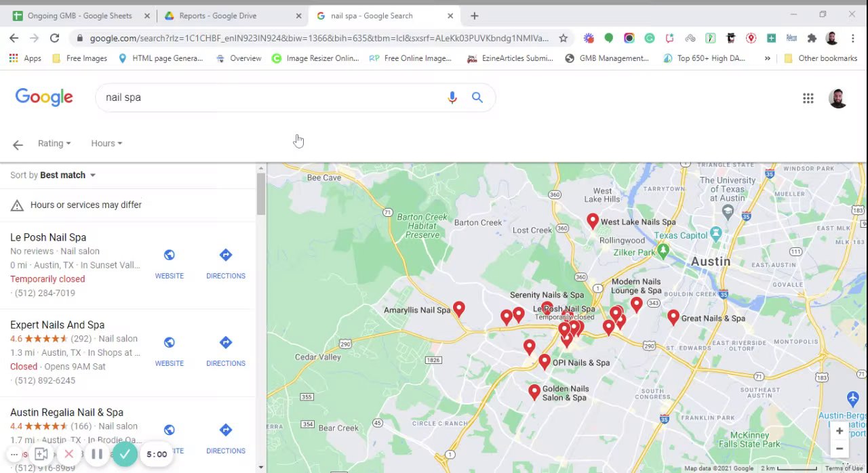
Task: Click scrollbar down arrow of results list
Action: pos(260,467)
